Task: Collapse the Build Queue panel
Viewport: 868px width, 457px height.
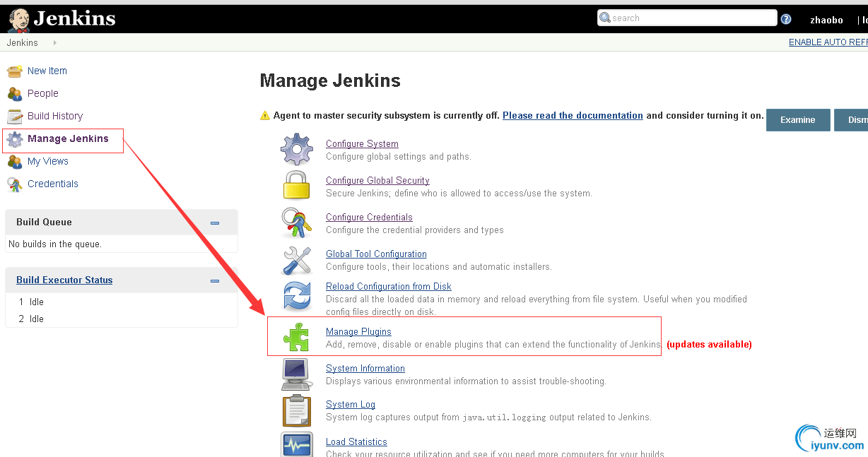Action: pos(215,222)
